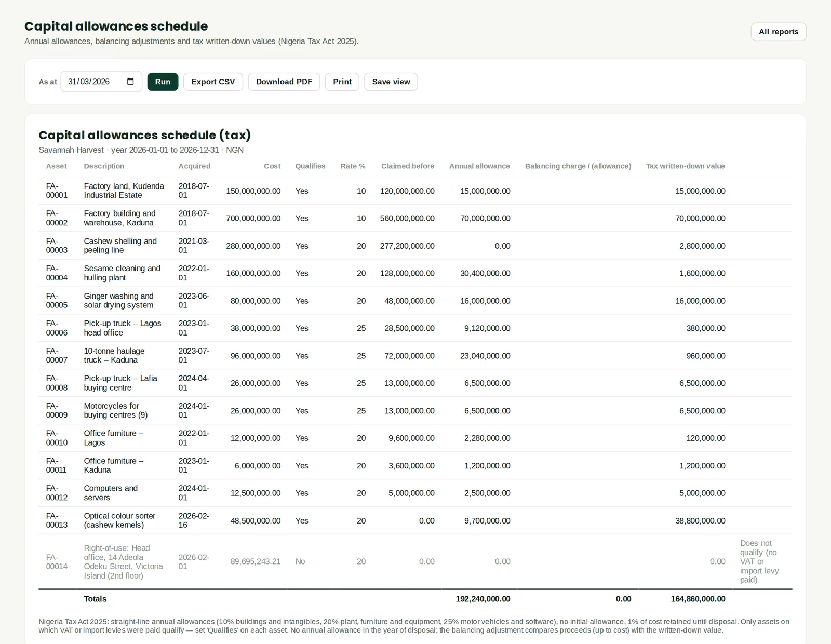
Task: Download the report as PDF
Action: point(284,82)
